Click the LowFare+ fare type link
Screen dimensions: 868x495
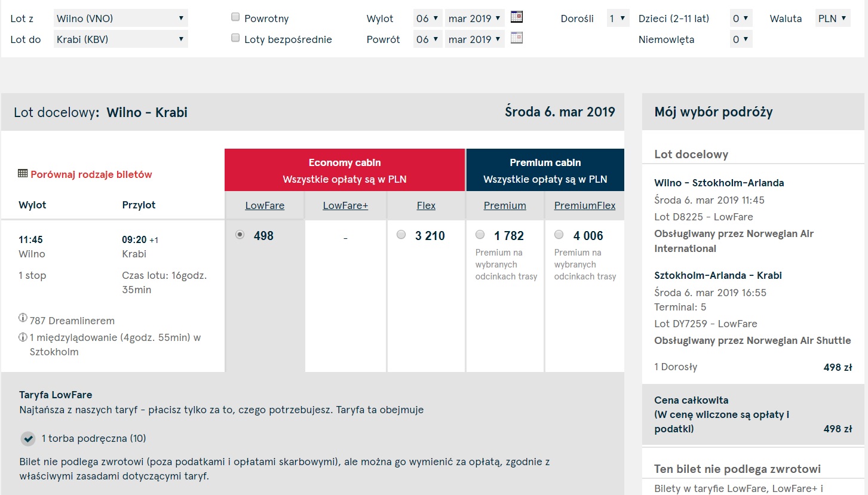point(346,205)
